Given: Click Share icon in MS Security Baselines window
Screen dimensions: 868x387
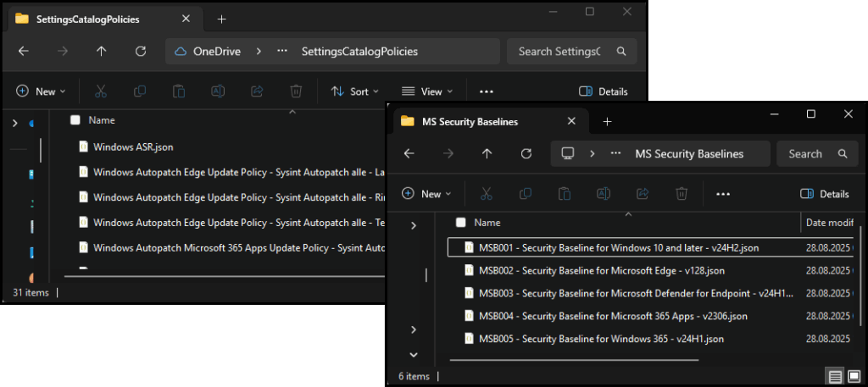Looking at the screenshot, I should tap(643, 193).
